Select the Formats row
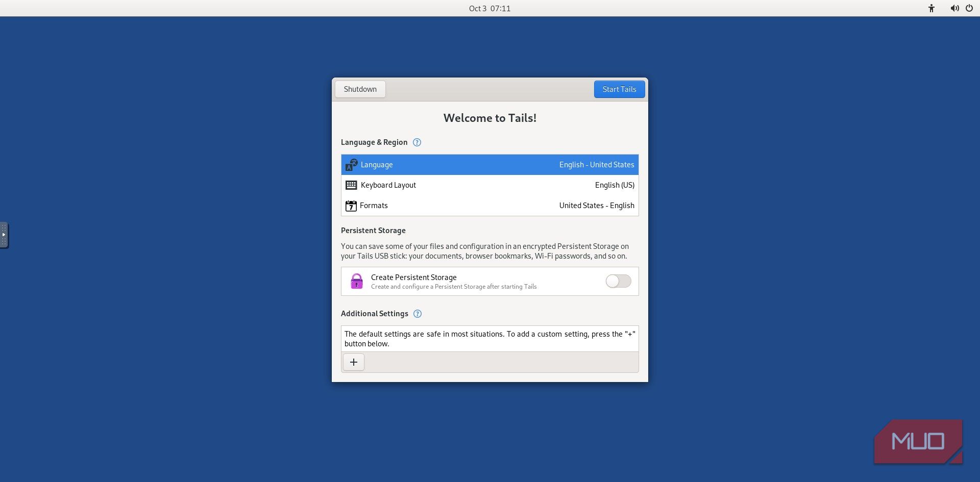980x482 pixels. click(x=490, y=206)
